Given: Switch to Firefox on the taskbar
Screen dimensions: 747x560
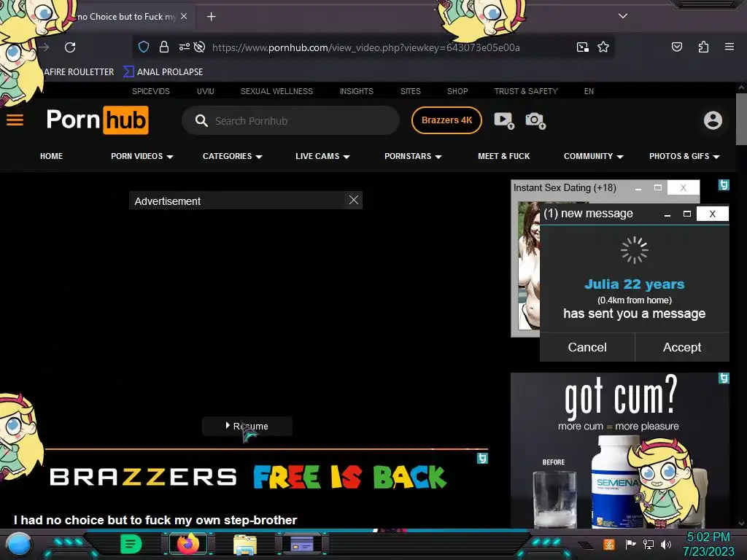Looking at the screenshot, I should click(x=188, y=544).
